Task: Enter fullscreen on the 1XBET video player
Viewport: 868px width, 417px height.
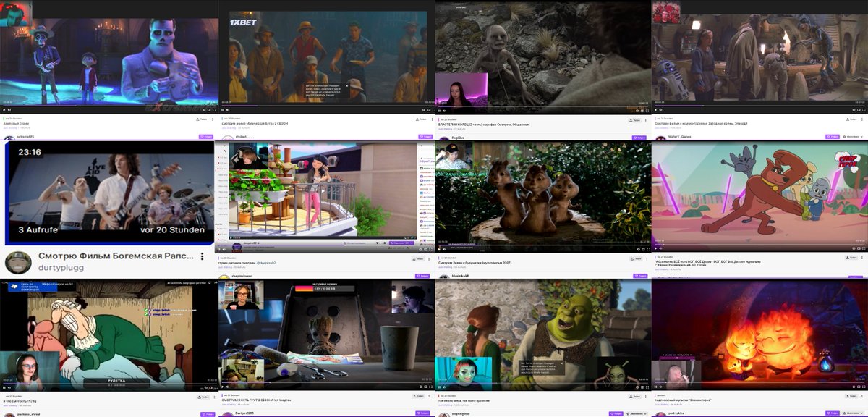Action: 432,110
